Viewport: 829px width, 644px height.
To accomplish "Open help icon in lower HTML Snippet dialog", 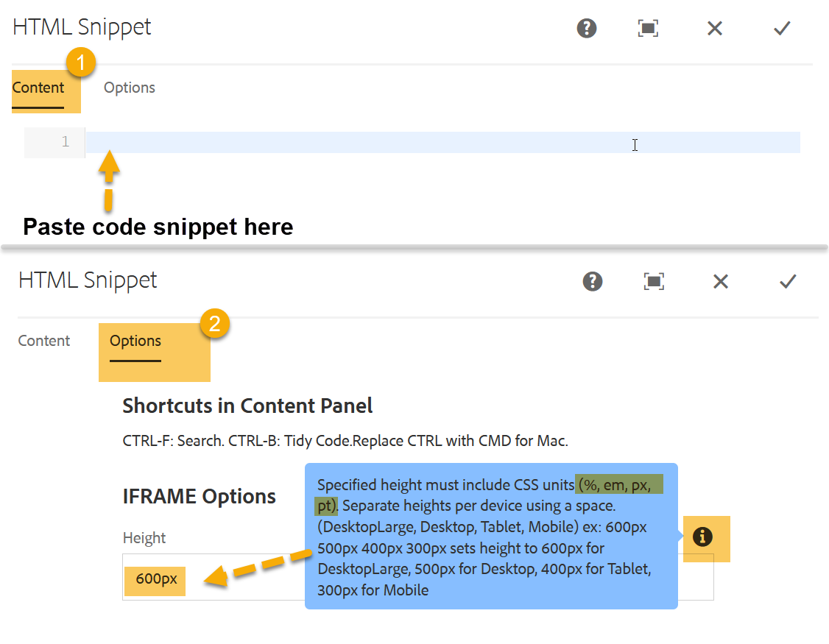I will 592,281.
